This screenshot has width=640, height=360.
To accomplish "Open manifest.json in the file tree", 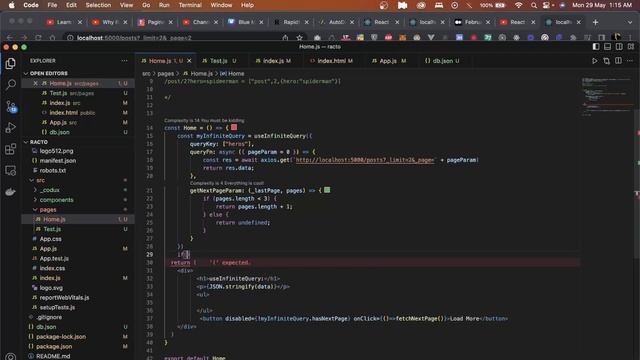I will 58,161.
